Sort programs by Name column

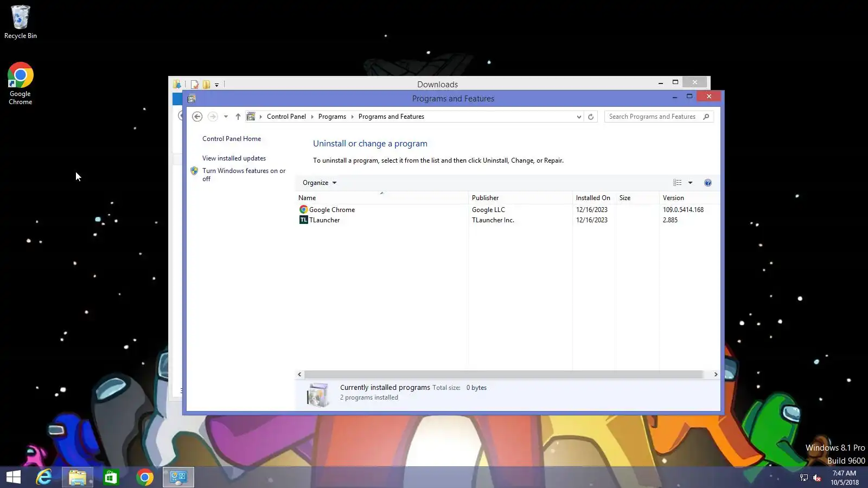click(x=382, y=198)
